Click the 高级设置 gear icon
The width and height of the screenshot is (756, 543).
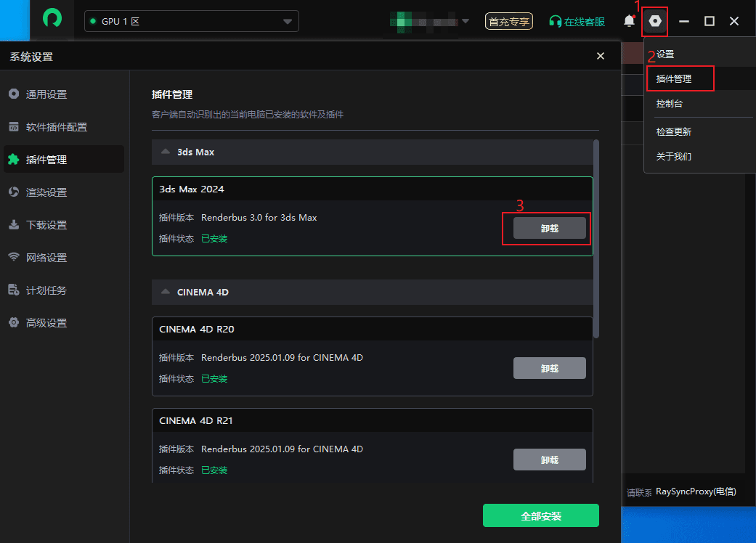[14, 323]
